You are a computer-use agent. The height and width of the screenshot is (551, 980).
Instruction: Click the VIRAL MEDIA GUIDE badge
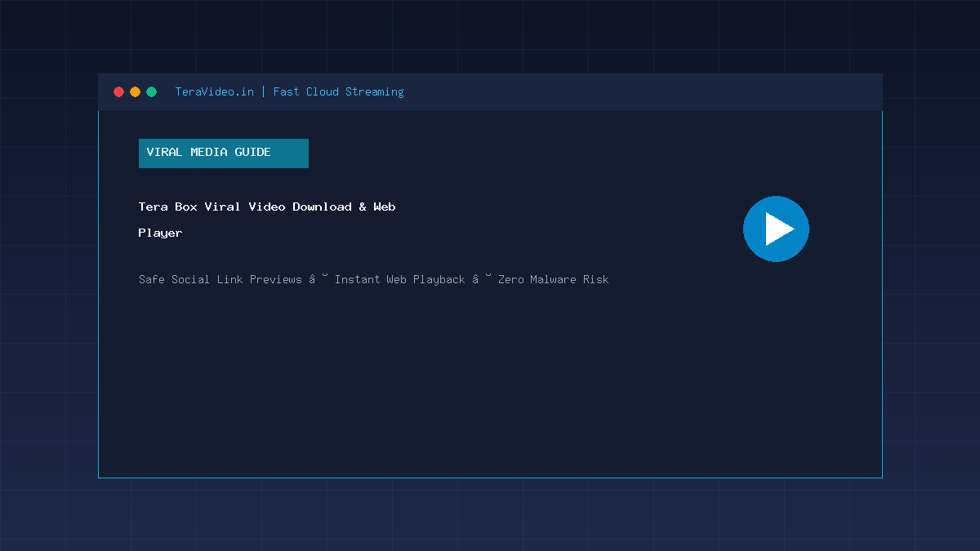point(224,153)
